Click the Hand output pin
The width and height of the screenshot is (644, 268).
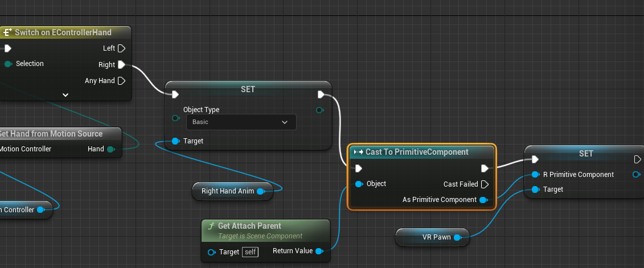click(111, 149)
